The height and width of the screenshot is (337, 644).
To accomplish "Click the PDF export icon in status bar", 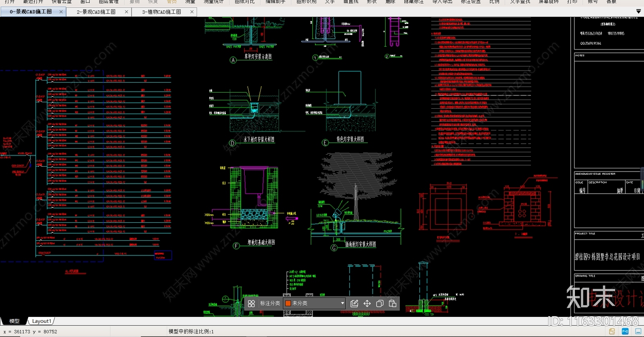I will point(612,331).
